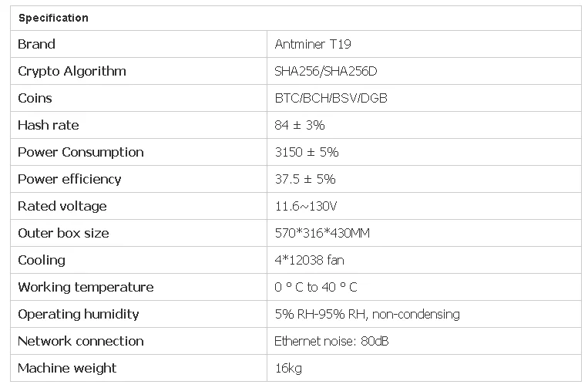Click the 16kg machine weight value
Viewport: 588px width, 388px height.
pos(288,368)
